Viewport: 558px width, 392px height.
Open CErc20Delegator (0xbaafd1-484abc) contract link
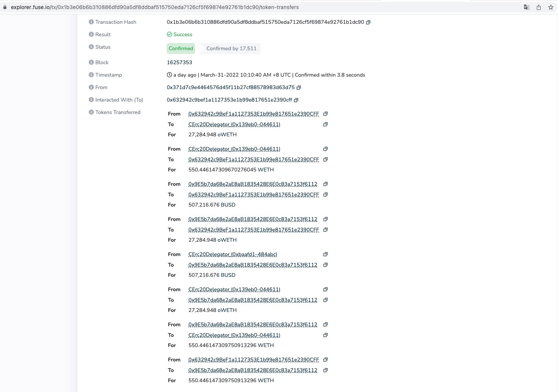(x=232, y=254)
